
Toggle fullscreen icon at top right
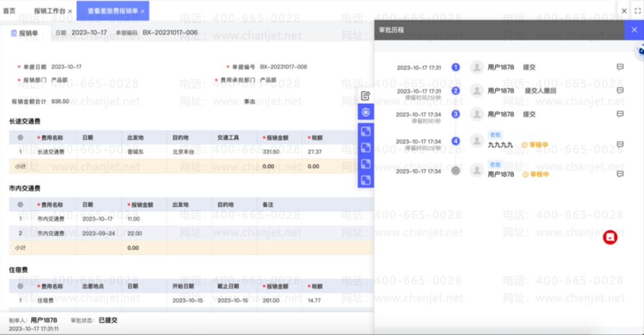637,11
